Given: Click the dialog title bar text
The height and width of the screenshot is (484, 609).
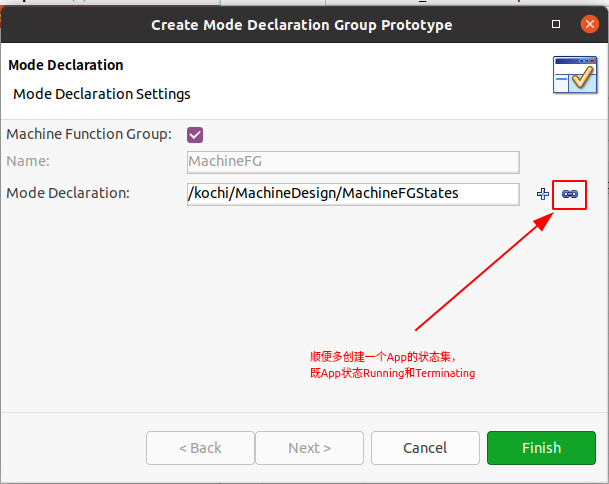Looking at the screenshot, I should point(302,25).
